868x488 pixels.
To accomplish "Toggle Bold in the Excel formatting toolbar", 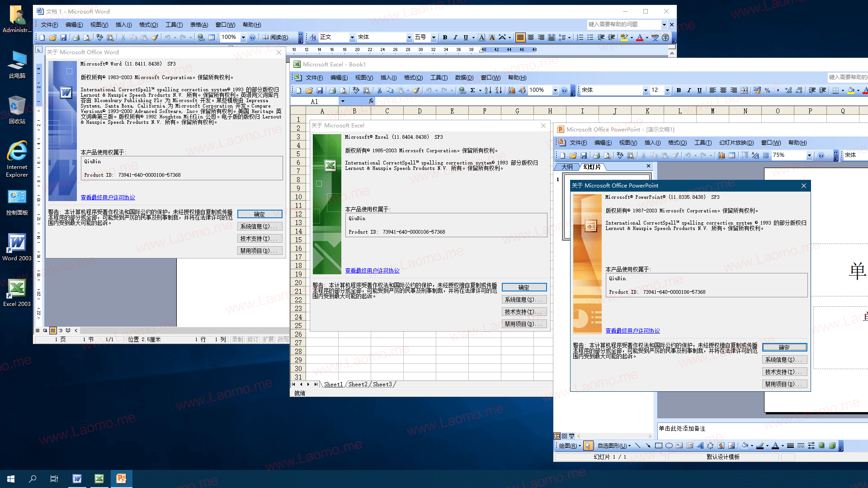I will [679, 90].
